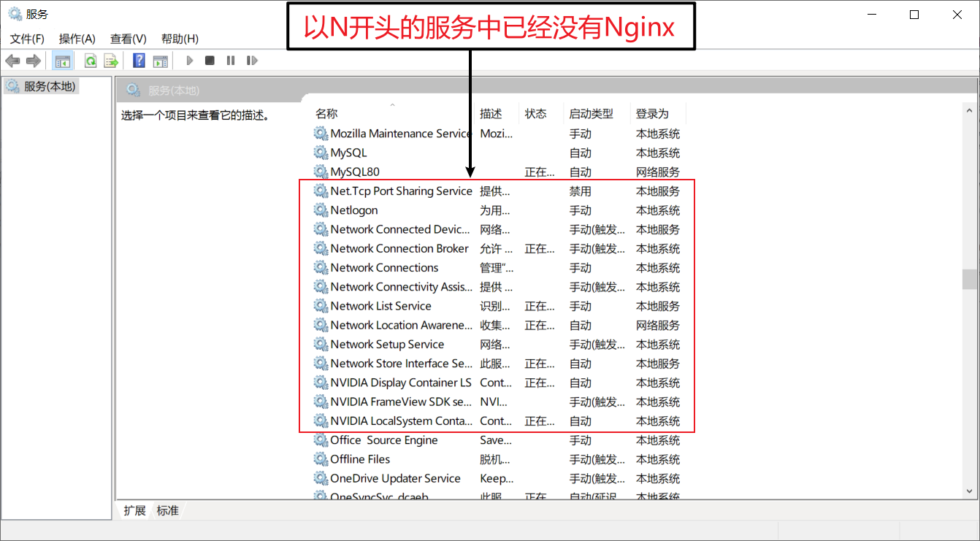Image resolution: width=980 pixels, height=541 pixels.
Task: Select the Export List toolbar icon
Action: point(111,60)
